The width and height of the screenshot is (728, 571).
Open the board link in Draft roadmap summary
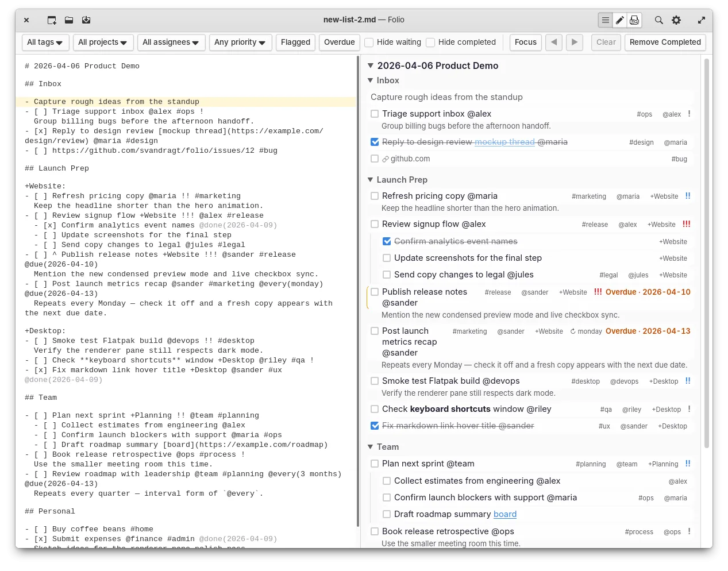click(505, 514)
